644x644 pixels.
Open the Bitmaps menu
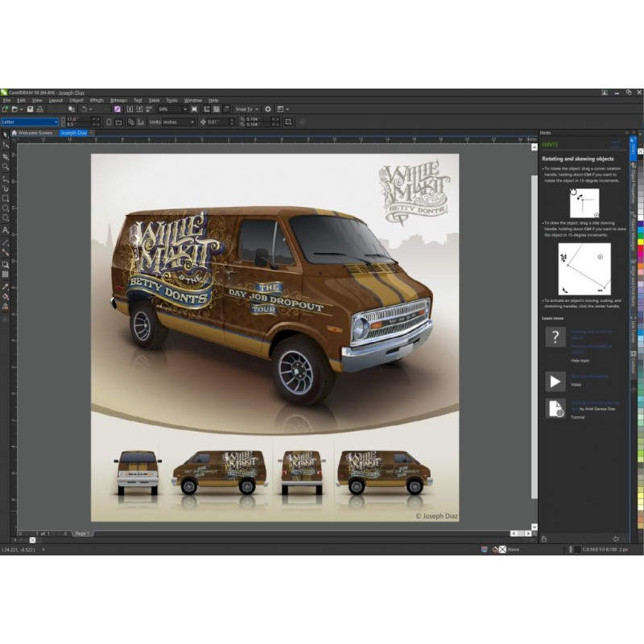coord(118,100)
